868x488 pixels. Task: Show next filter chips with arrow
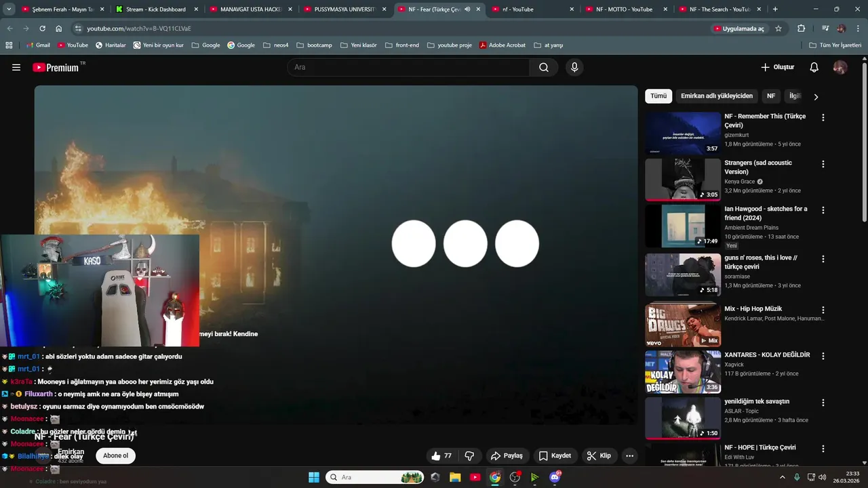click(x=816, y=97)
